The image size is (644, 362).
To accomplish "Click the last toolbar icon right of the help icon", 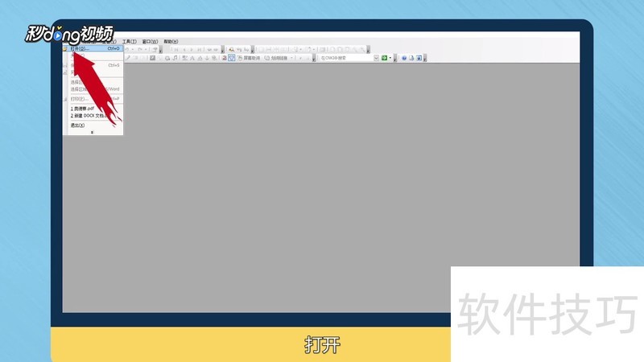I will click(x=419, y=58).
